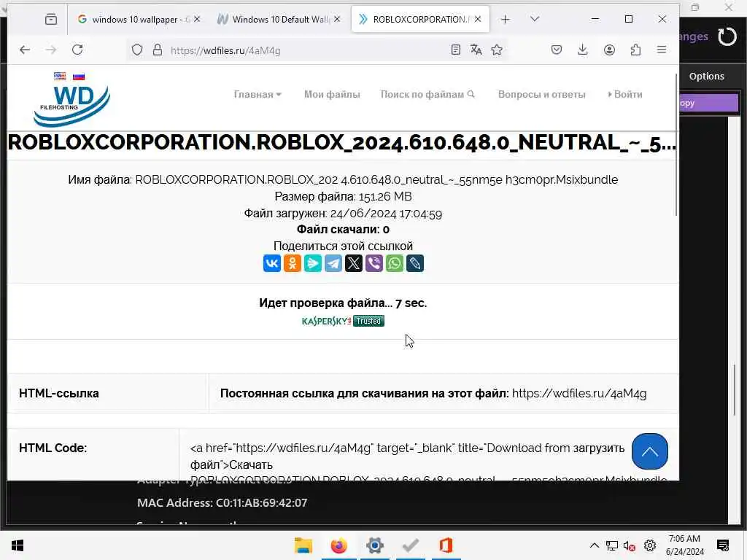Click the muted volume icon in tray
Viewport: 747px width, 560px height.
click(630, 545)
